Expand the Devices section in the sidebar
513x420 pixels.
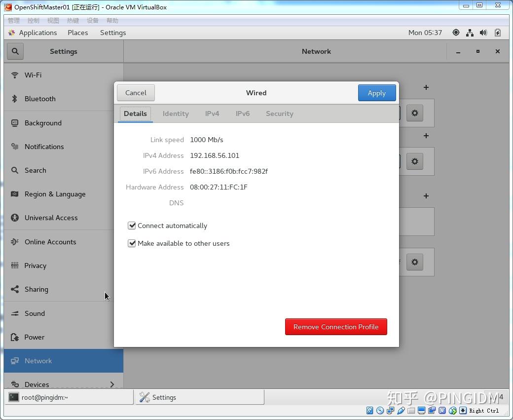click(37, 384)
